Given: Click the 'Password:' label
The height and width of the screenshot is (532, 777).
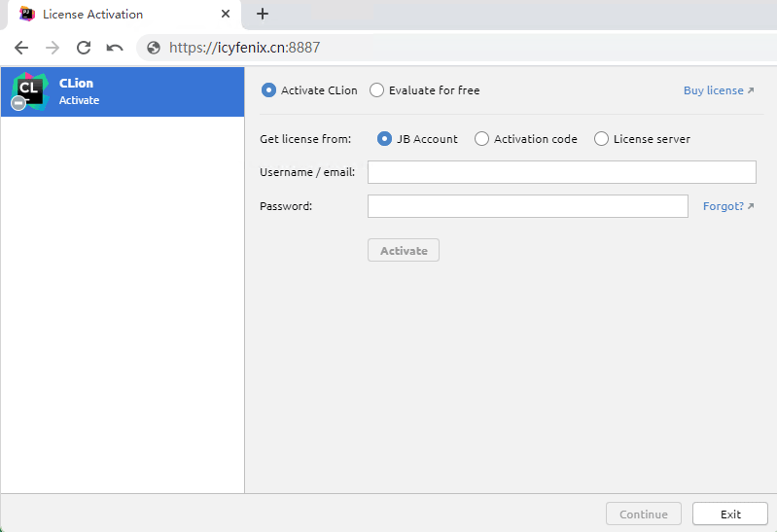Looking at the screenshot, I should click(x=286, y=206).
